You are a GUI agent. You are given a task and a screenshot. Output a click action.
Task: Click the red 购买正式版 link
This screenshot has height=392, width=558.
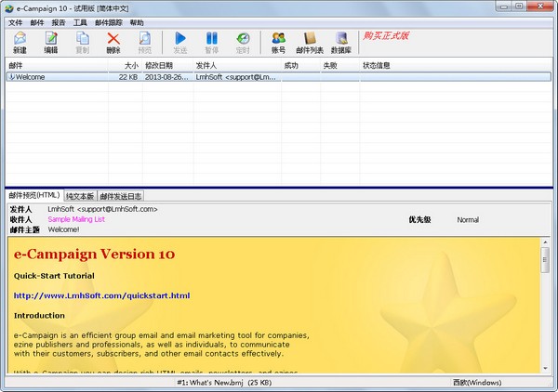386,35
